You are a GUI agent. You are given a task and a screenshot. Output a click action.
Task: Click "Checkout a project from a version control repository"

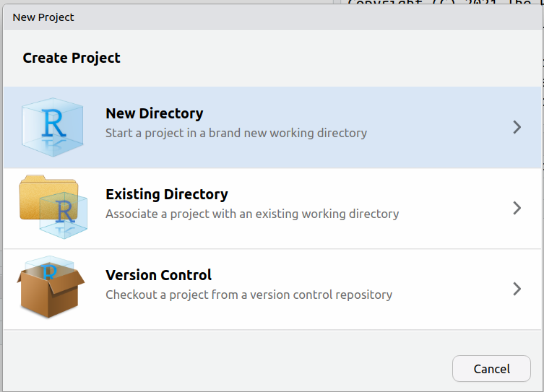pyautogui.click(x=249, y=295)
